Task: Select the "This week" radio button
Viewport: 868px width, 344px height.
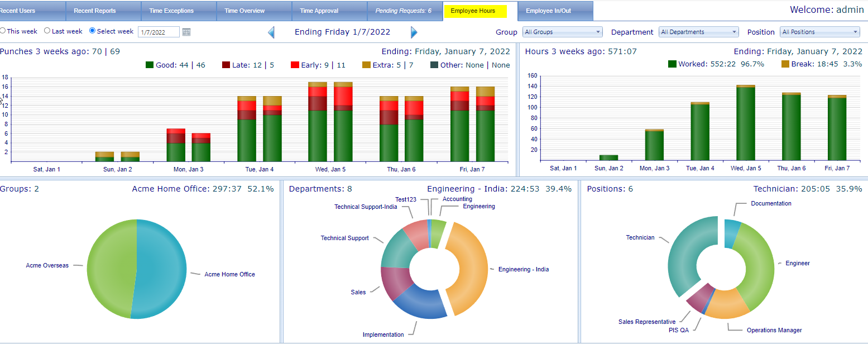Action: coord(4,31)
